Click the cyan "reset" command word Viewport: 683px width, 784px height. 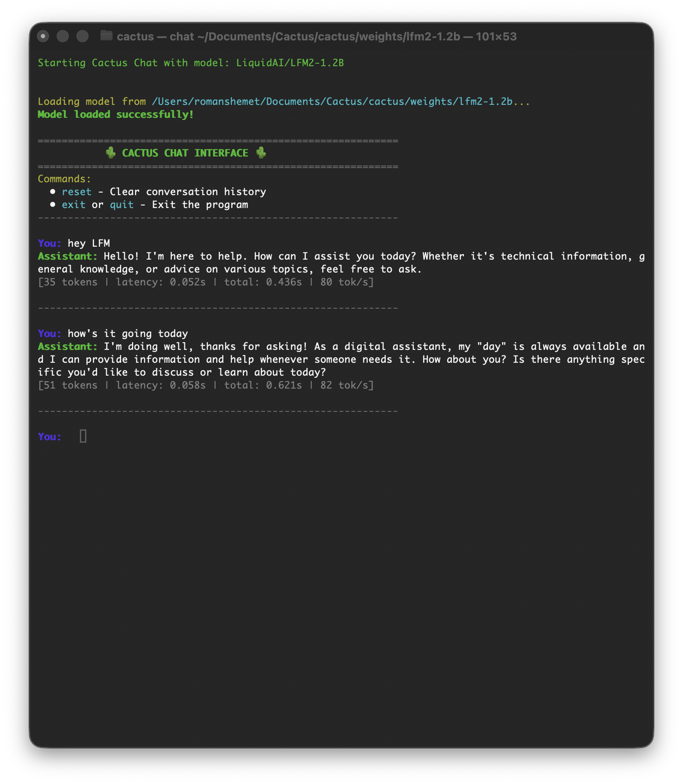(76, 192)
